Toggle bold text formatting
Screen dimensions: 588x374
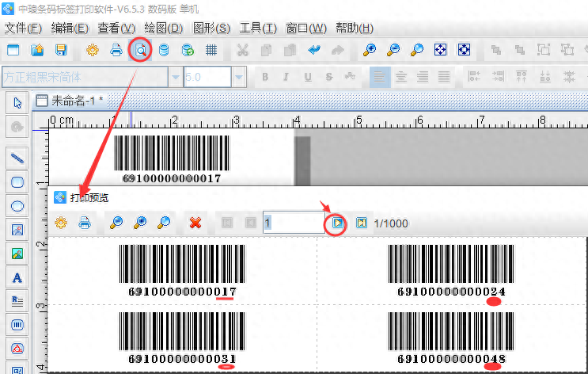pos(265,77)
